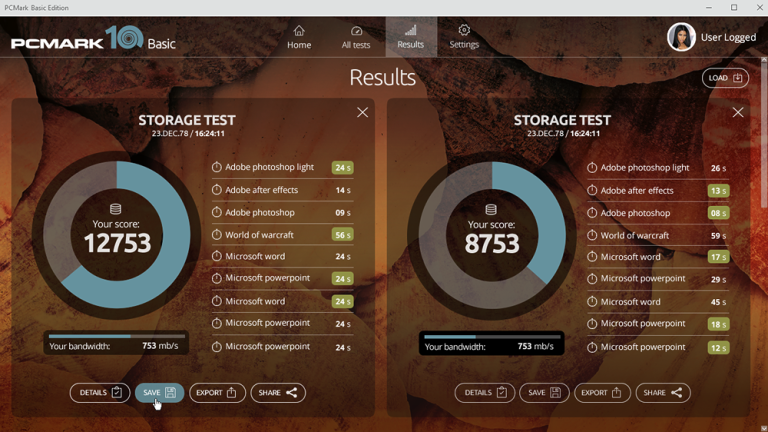Click the right card's 753 mb/s bandwidth value
Image resolution: width=768 pixels, height=432 pixels.
[x=535, y=346]
